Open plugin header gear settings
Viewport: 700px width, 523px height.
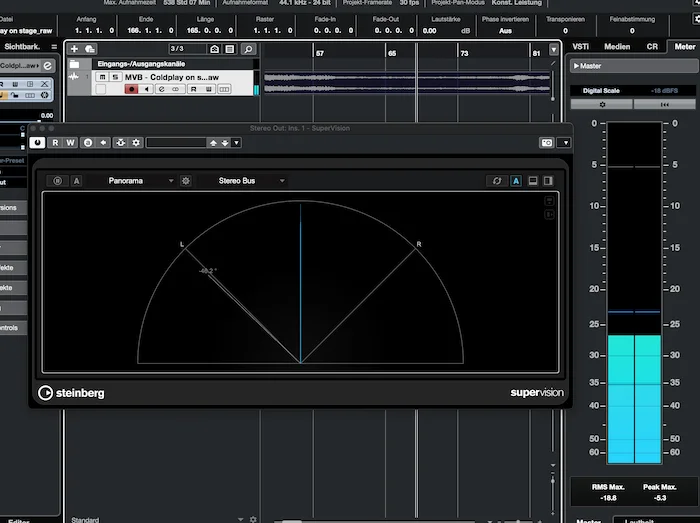[136, 142]
